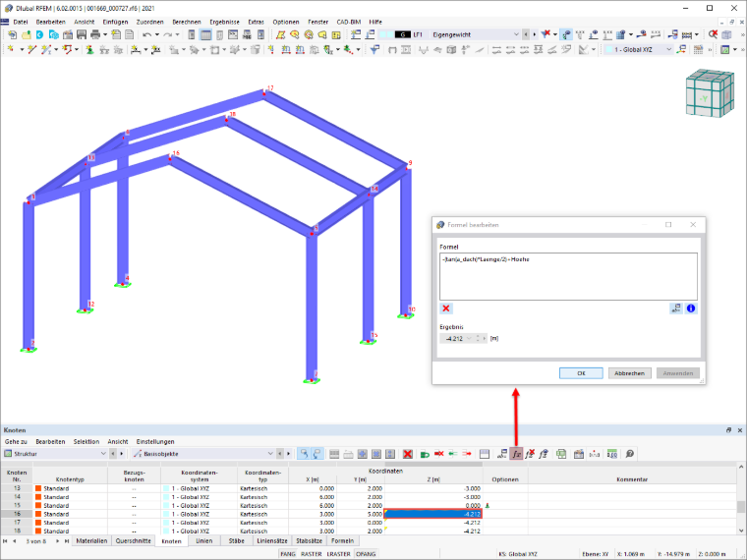This screenshot has height=560, width=747.
Task: Toggle RASTER in the status bar
Action: (312, 554)
